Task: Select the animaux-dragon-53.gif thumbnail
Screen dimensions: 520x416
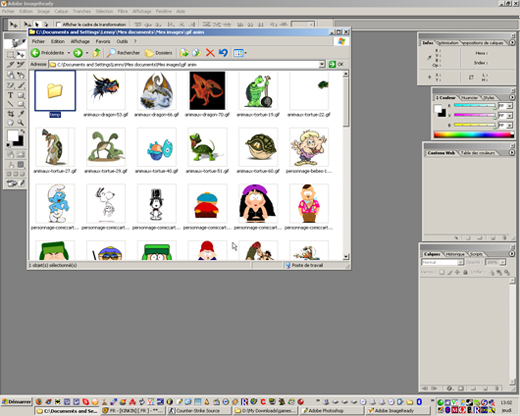Action: (x=106, y=91)
